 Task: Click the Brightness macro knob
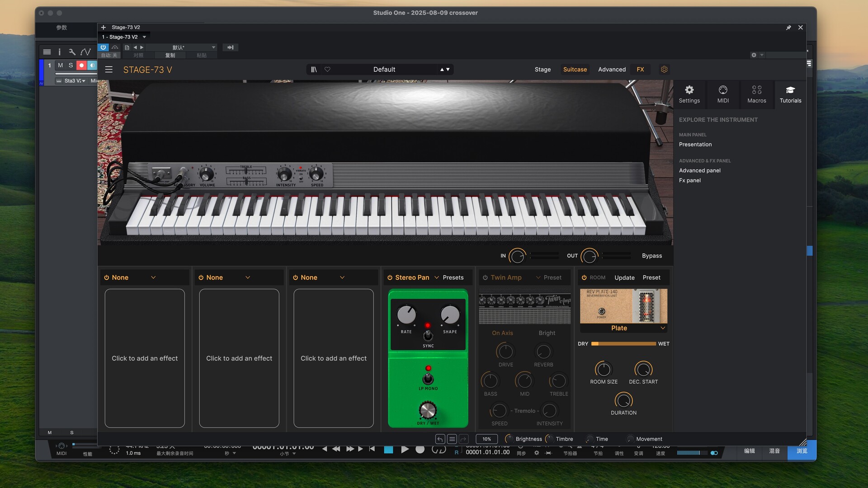(509, 439)
